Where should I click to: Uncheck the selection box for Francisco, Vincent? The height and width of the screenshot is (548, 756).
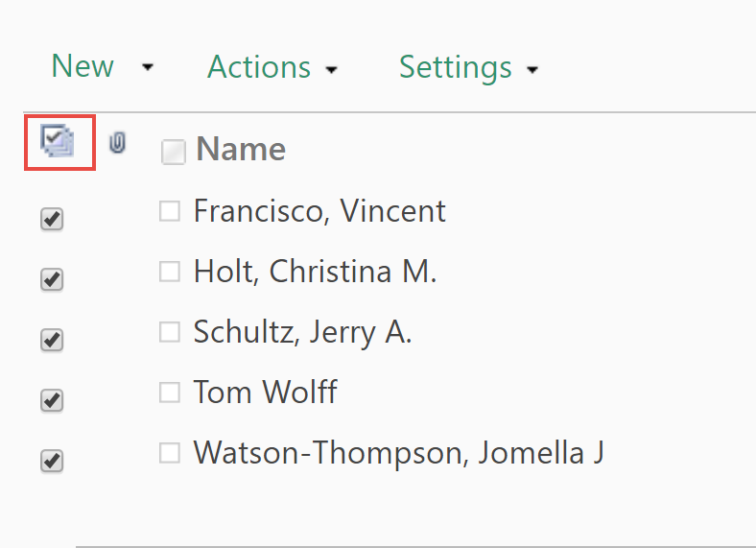52,219
